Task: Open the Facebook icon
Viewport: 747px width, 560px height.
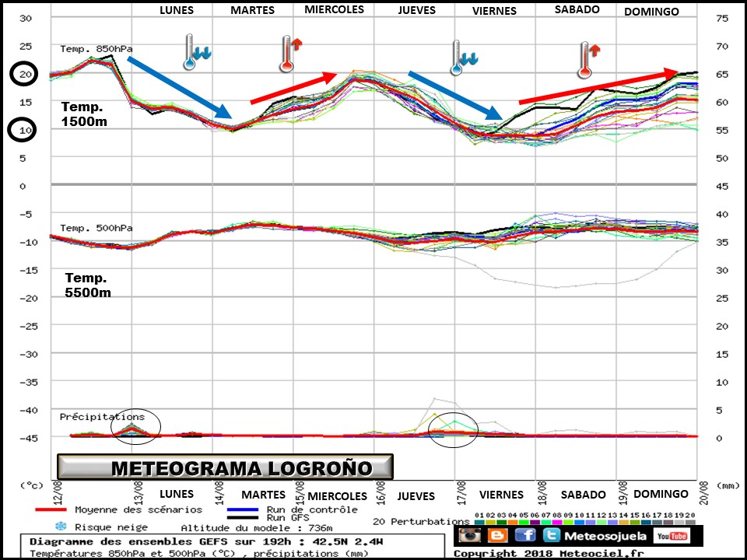Action: click(525, 535)
